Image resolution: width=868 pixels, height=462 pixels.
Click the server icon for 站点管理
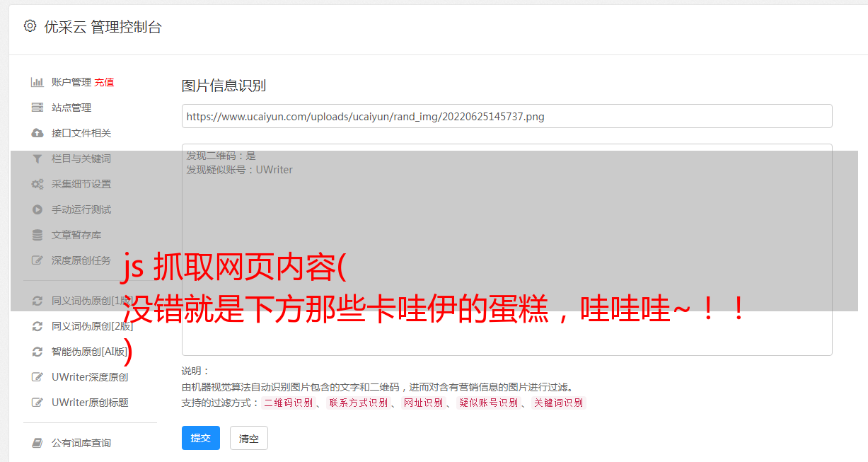click(37, 108)
